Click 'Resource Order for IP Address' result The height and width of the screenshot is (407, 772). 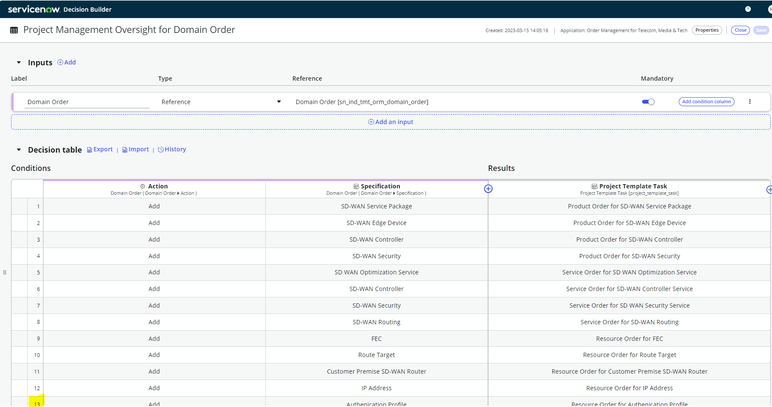pyautogui.click(x=629, y=388)
